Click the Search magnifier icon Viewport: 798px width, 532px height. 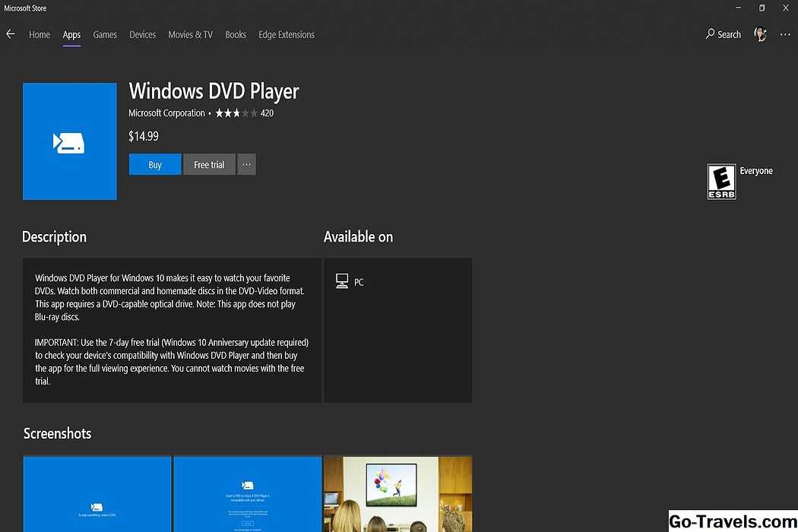coord(711,34)
